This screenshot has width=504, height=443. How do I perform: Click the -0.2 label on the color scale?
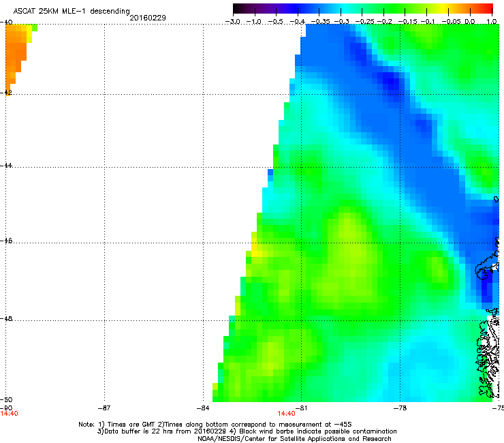click(x=385, y=22)
